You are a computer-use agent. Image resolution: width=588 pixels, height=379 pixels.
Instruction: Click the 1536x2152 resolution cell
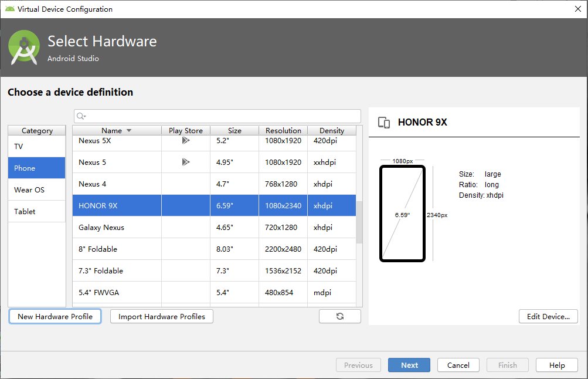coord(283,271)
